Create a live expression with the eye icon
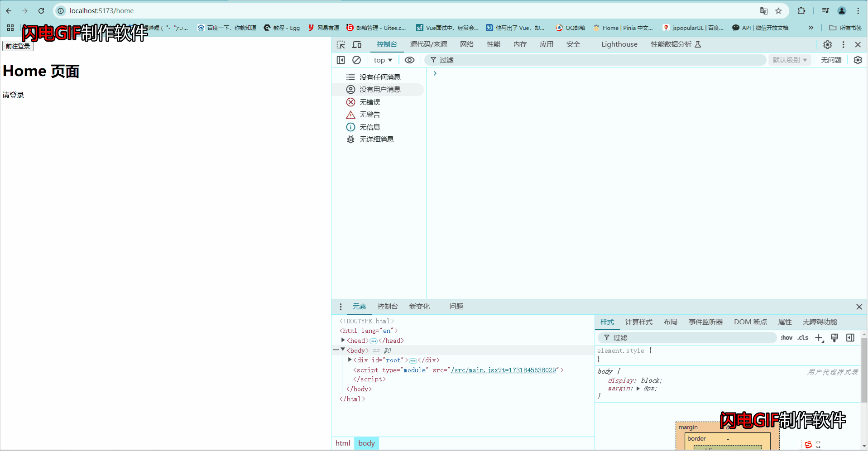Image resolution: width=868 pixels, height=451 pixels. (409, 60)
